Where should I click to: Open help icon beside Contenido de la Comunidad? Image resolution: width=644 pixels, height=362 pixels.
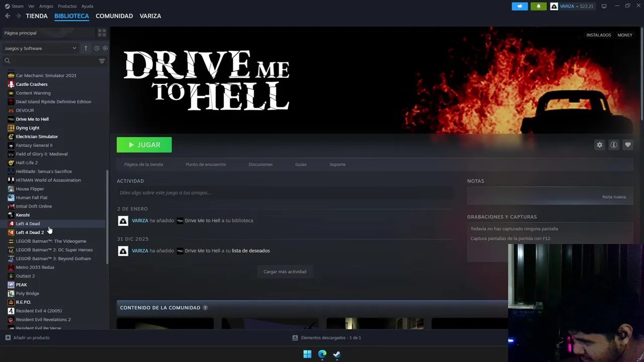click(205, 308)
